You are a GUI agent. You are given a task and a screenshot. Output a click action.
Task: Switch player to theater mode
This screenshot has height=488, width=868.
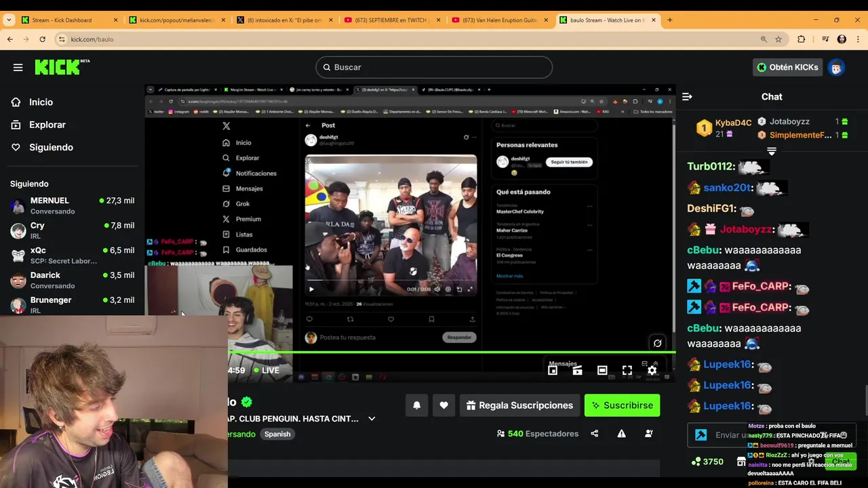(x=602, y=370)
